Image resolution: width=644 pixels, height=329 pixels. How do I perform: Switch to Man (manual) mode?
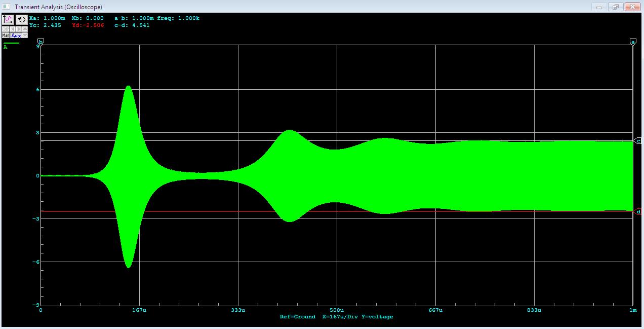click(6, 35)
